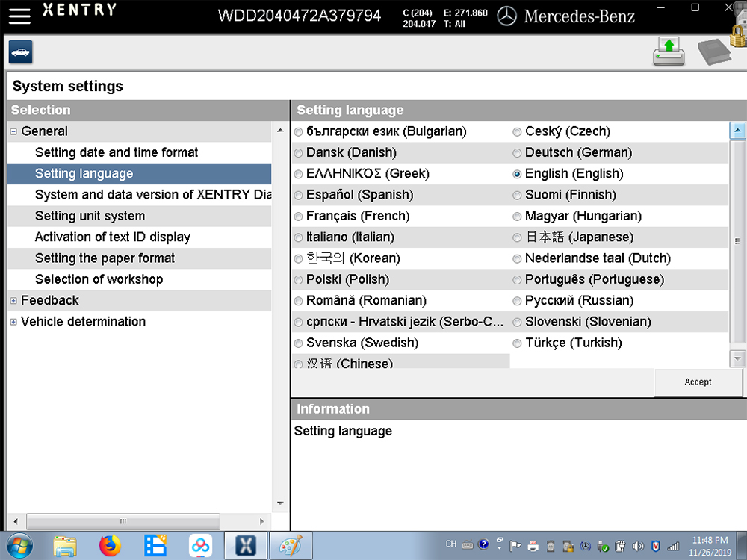Click Setting unit system link
This screenshot has width=747, height=560.
coord(88,216)
